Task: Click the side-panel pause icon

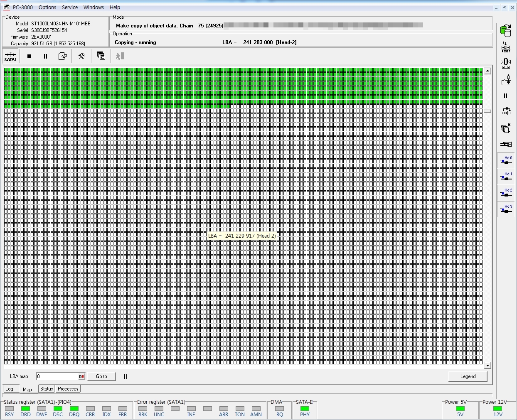Action: click(x=506, y=96)
